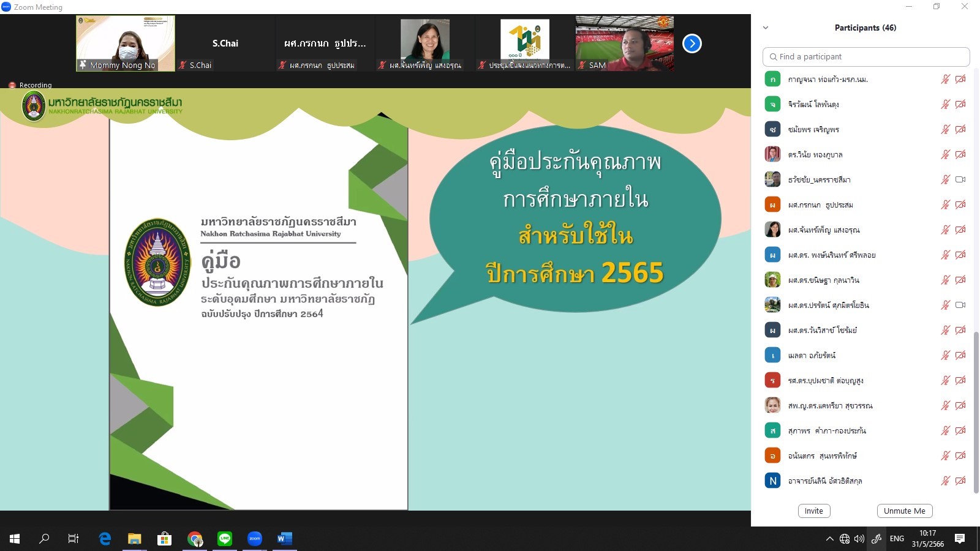Collapse the Participants panel with the chevron
980x551 pixels.
coord(766,28)
